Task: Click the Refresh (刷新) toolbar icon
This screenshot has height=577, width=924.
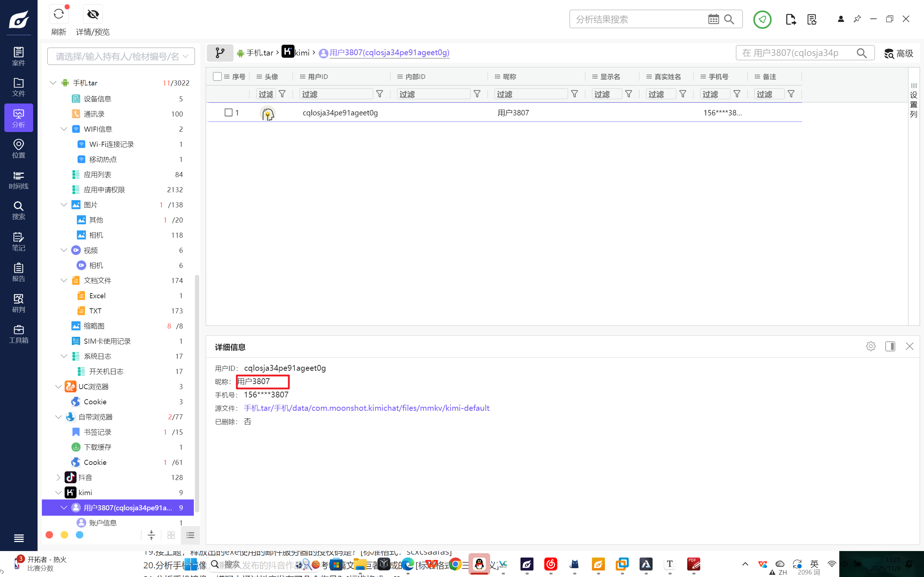Action: tap(58, 14)
